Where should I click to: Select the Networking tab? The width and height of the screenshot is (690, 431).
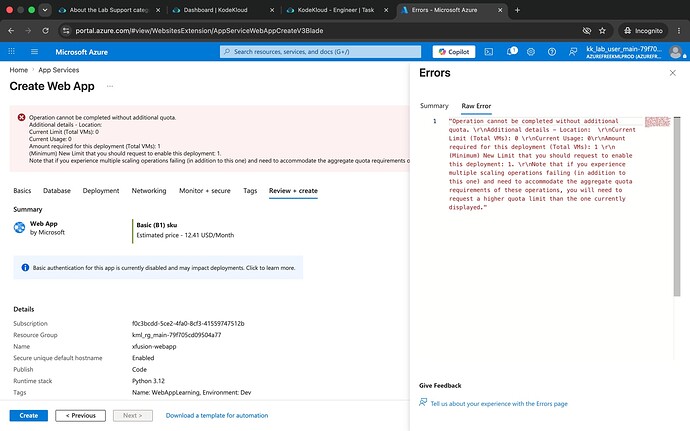tap(149, 191)
